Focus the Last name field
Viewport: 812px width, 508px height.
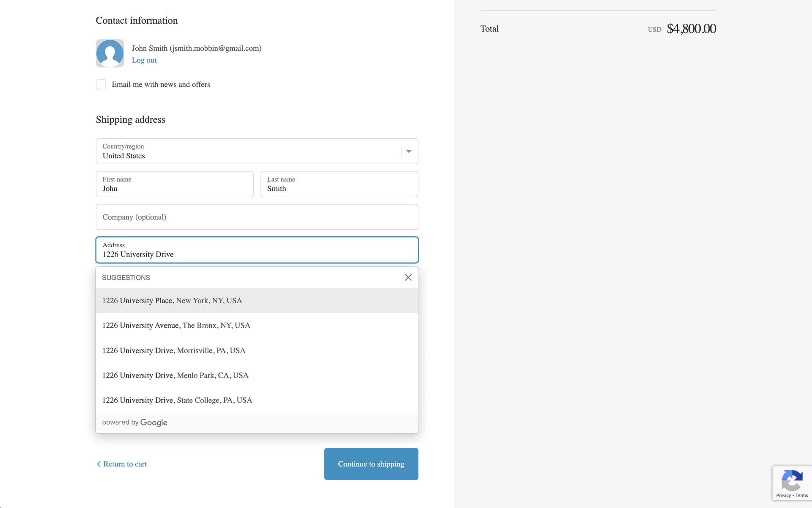pyautogui.click(x=339, y=185)
